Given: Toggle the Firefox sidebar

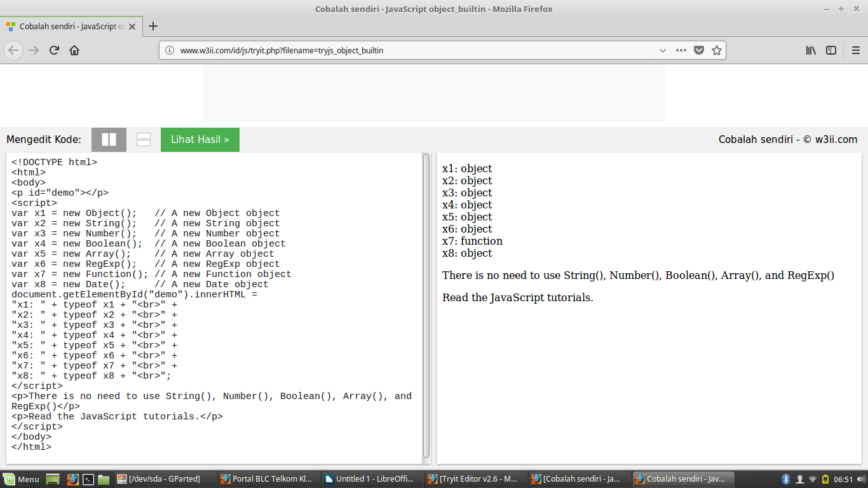Looking at the screenshot, I should [x=831, y=50].
